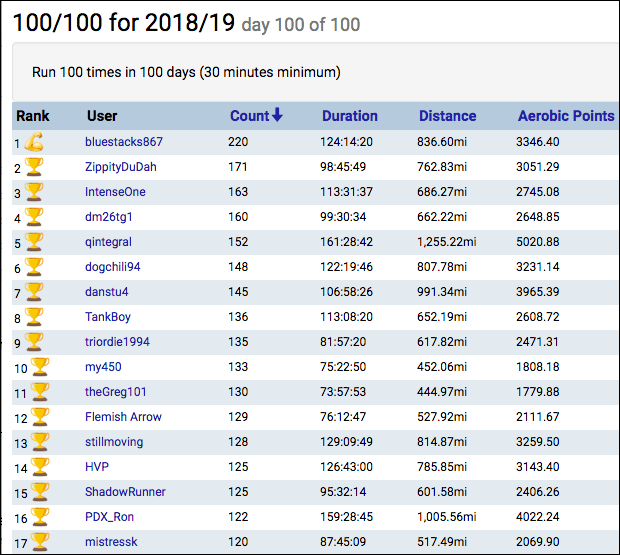The height and width of the screenshot is (555, 620).
Task: Open bluestacks867 user profile link
Action: pyautogui.click(x=123, y=142)
